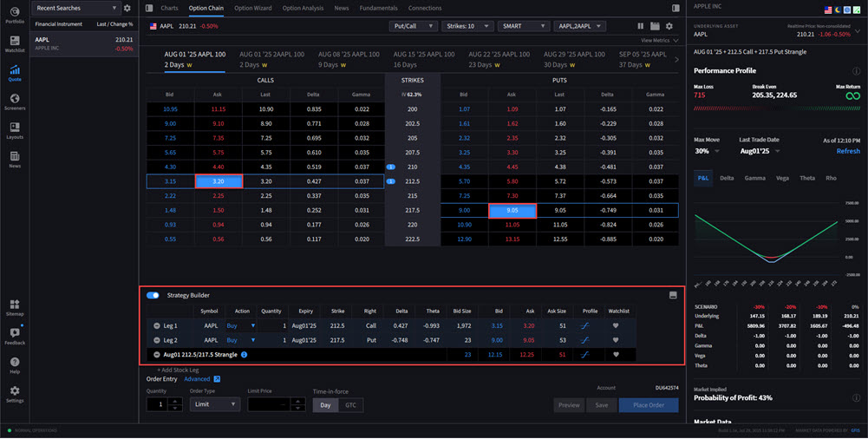
Task: Open the Put/Call dropdown
Action: 414,26
